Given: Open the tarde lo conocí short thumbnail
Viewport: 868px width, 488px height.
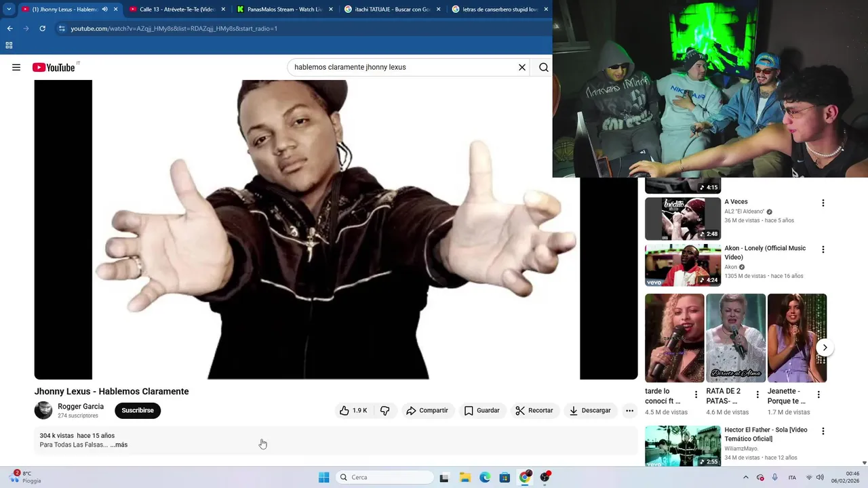Looking at the screenshot, I should tap(675, 338).
